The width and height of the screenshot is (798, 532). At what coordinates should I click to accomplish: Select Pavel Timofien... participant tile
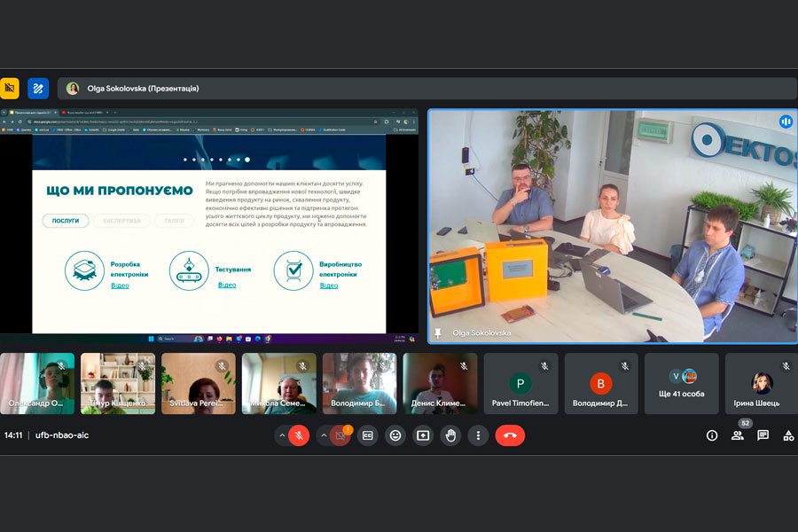(520, 383)
